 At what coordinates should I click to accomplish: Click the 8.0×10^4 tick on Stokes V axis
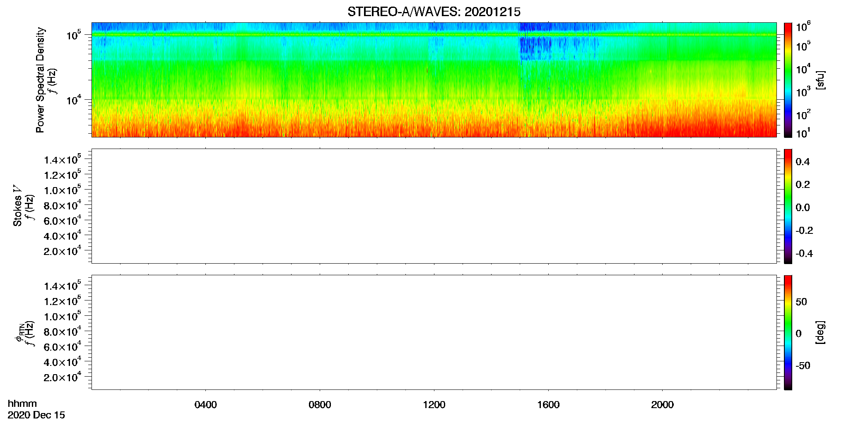(x=63, y=205)
